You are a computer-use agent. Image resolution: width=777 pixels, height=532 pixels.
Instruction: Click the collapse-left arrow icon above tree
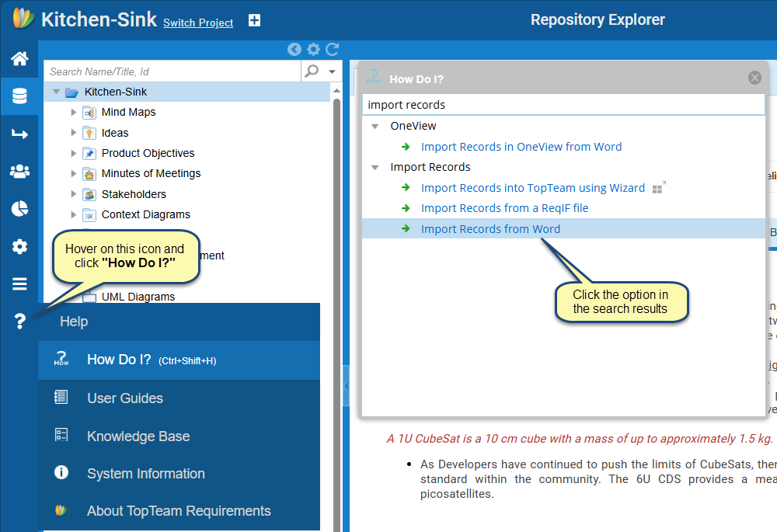[x=294, y=49]
